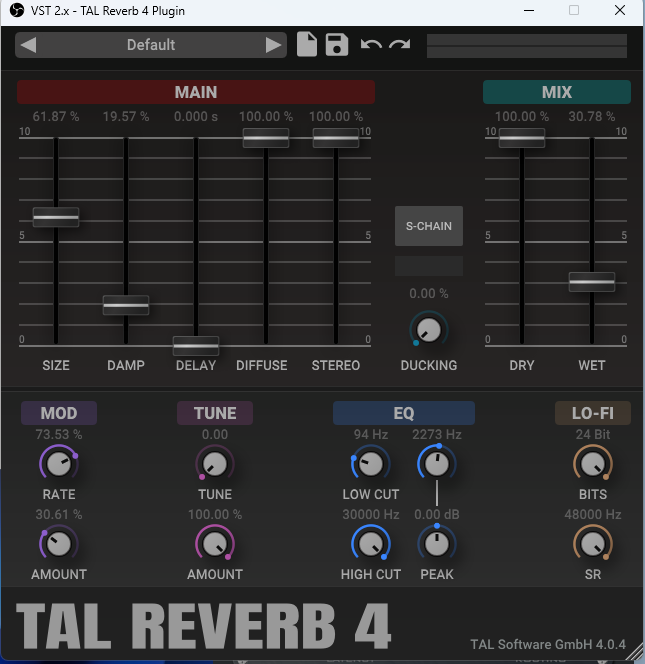Click the 24 Bit value
The width and height of the screenshot is (645, 664).
click(592, 434)
